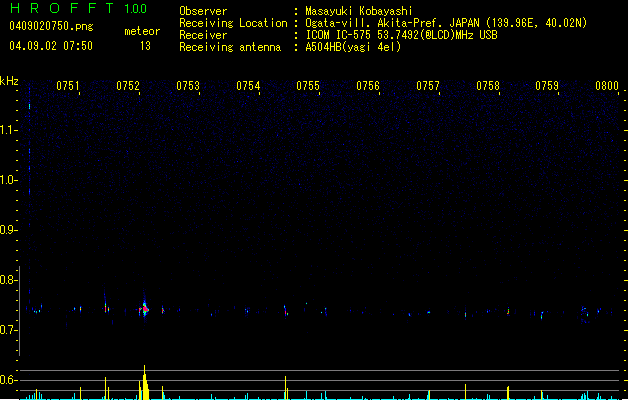Click the 1.1 kHz frequency label

tap(9, 130)
